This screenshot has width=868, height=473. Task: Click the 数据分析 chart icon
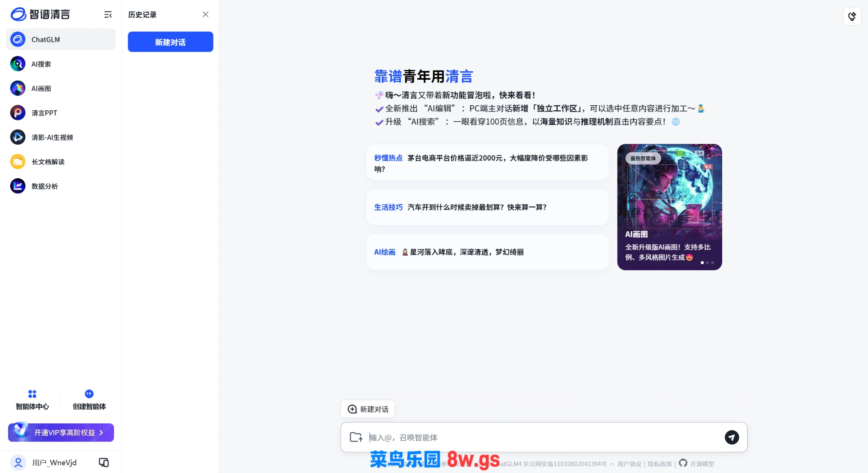click(x=18, y=186)
